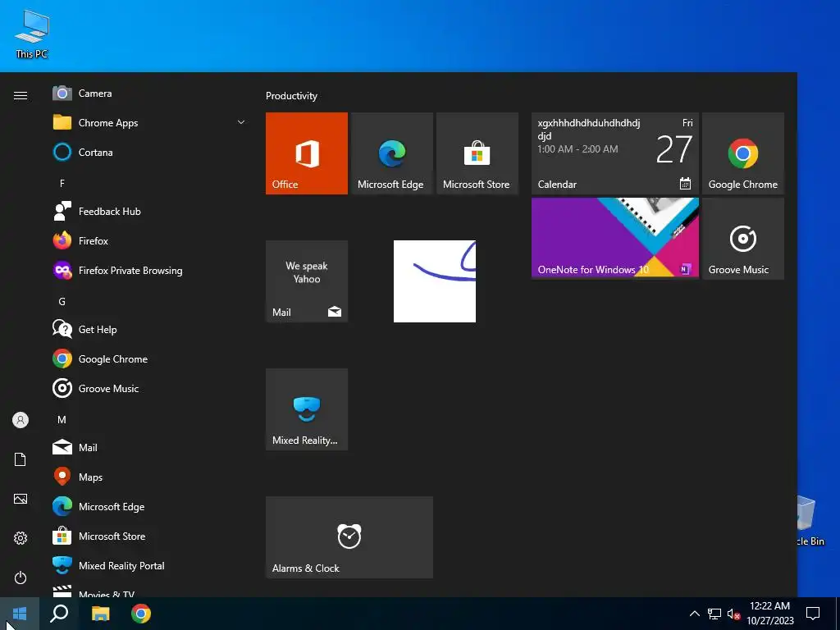
Task: Open the user account icon in Start
Action: (x=21, y=420)
